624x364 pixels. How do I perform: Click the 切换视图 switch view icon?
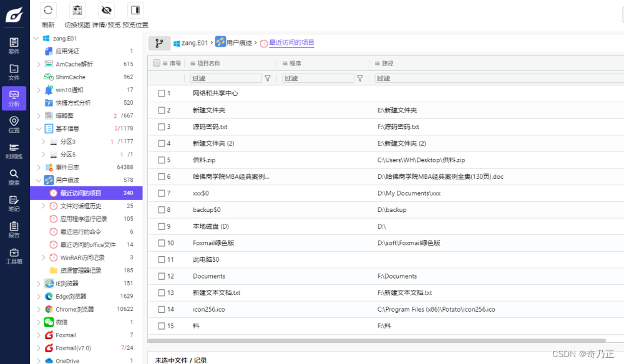pyautogui.click(x=77, y=11)
